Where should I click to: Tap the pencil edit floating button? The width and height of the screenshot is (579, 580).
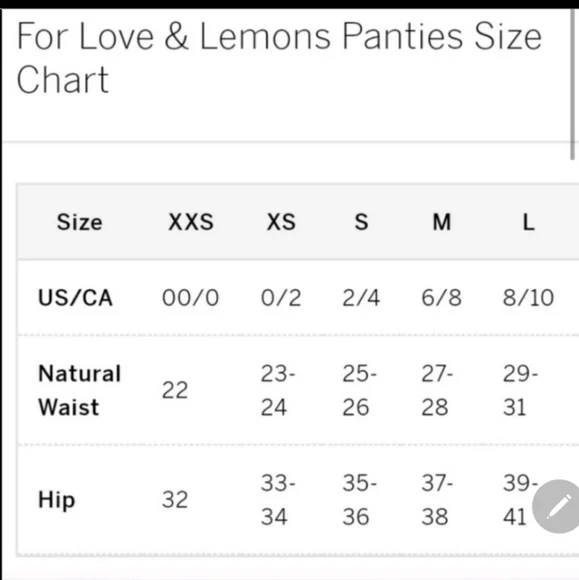pos(557,506)
